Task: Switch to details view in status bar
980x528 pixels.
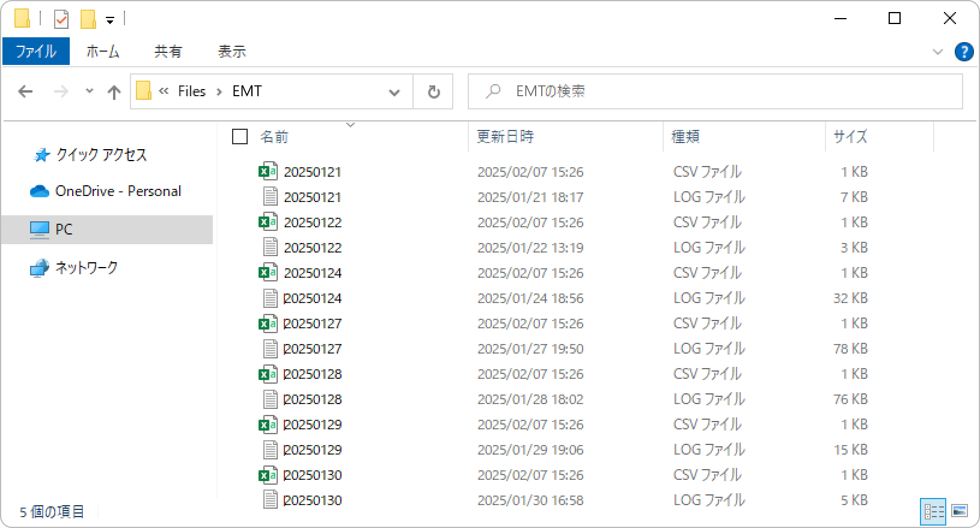Action: click(933, 512)
